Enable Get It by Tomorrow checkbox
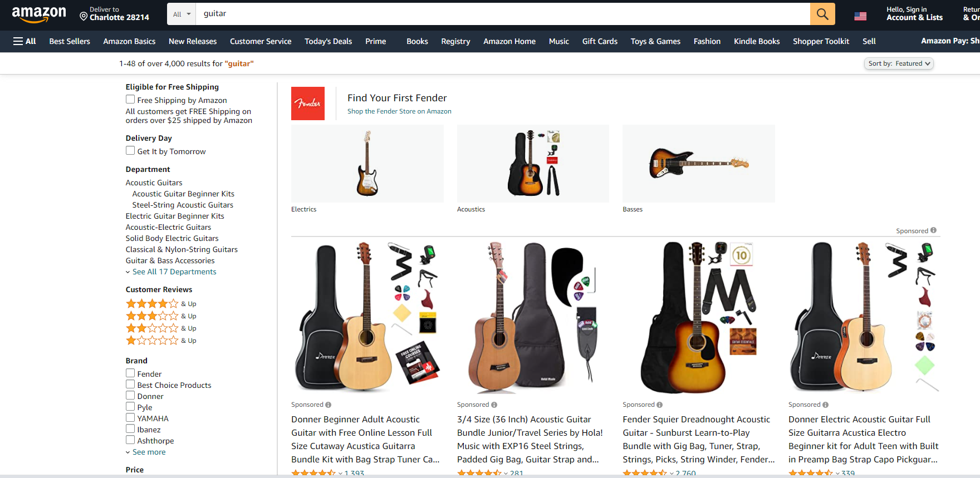Viewport: 980px width, 478px height. (130, 151)
